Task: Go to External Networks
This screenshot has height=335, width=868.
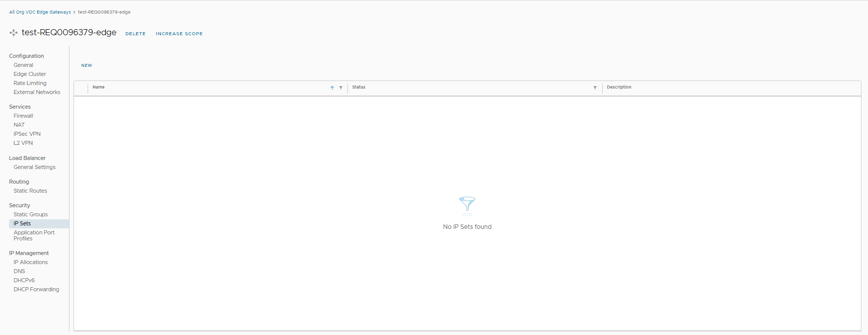Action: 37,92
